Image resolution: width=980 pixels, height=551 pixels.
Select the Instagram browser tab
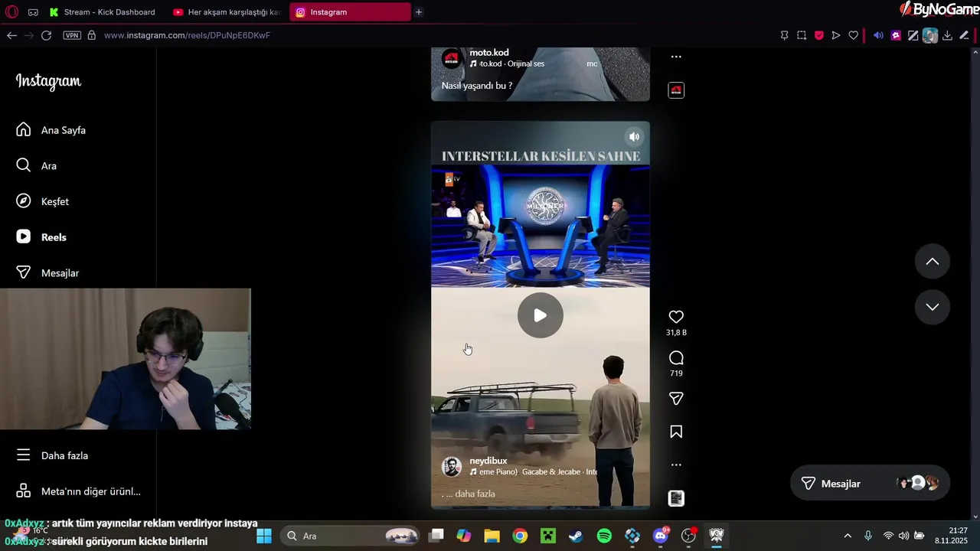350,12
